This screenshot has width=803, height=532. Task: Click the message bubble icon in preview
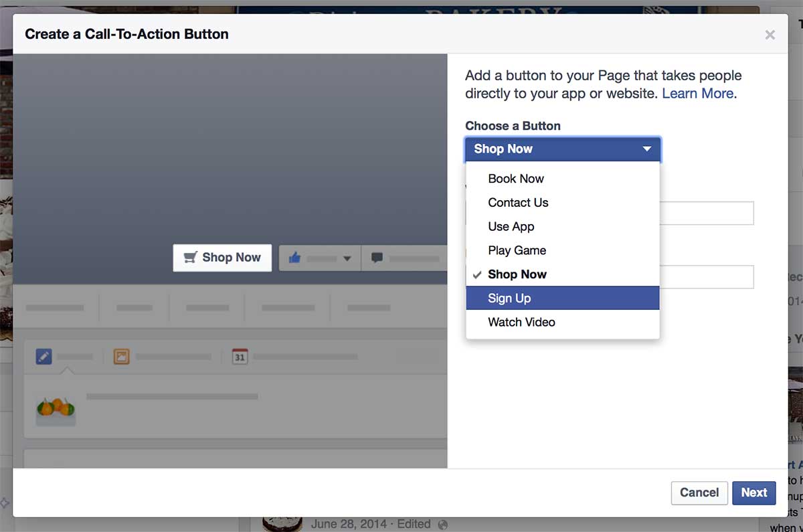click(x=377, y=258)
